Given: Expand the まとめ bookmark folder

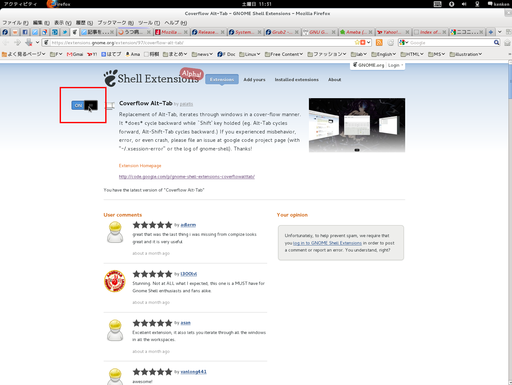Looking at the screenshot, I should pyautogui.click(x=175, y=54).
